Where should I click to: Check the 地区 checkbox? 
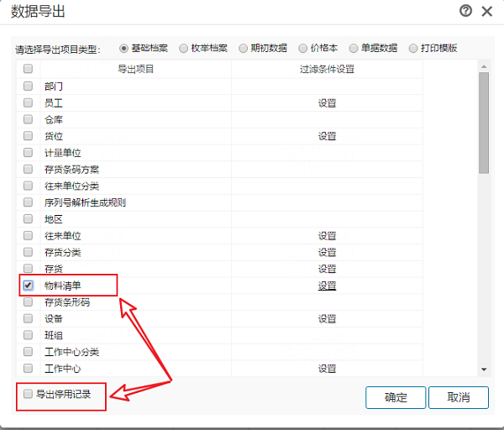[x=28, y=219]
